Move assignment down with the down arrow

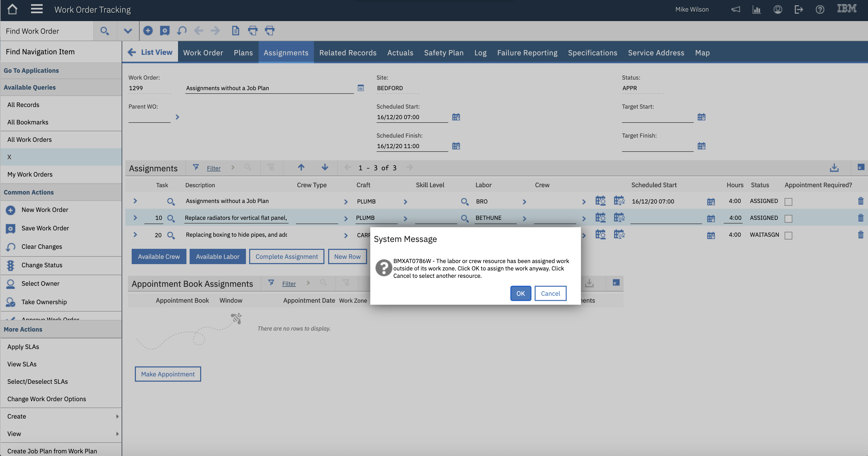(x=324, y=168)
